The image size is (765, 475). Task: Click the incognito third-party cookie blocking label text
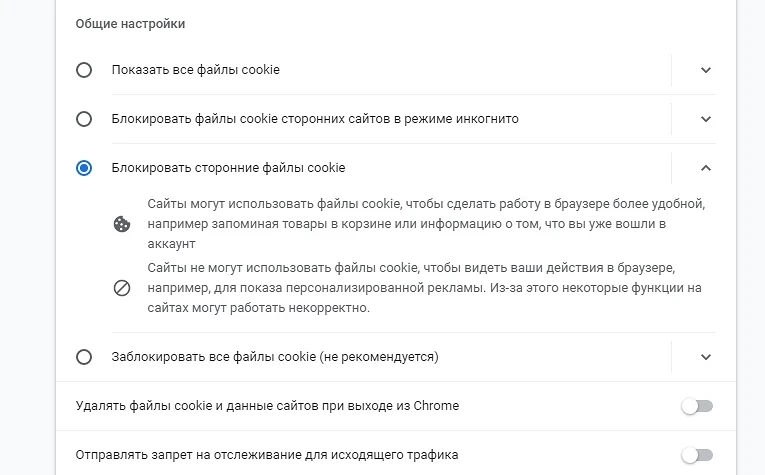tap(315, 119)
